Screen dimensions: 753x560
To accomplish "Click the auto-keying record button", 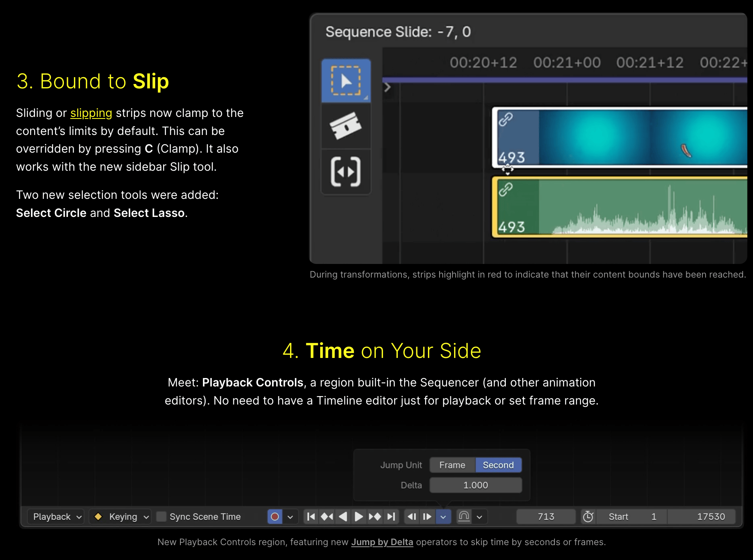I will 275,517.
